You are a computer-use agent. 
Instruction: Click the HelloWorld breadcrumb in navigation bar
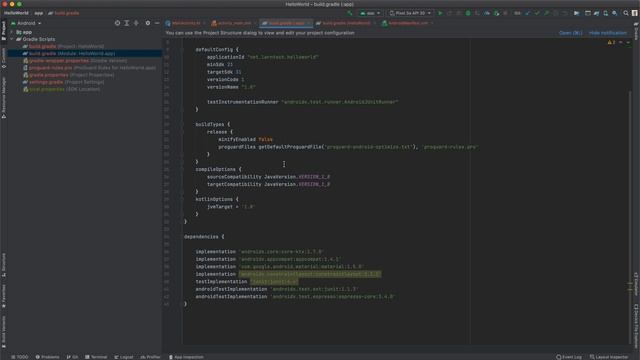click(16, 13)
